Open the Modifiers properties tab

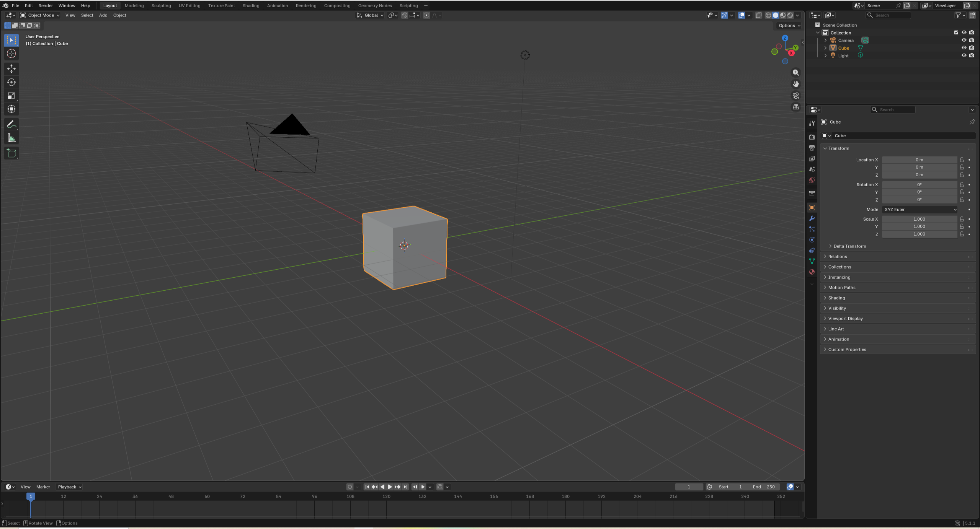(x=812, y=218)
